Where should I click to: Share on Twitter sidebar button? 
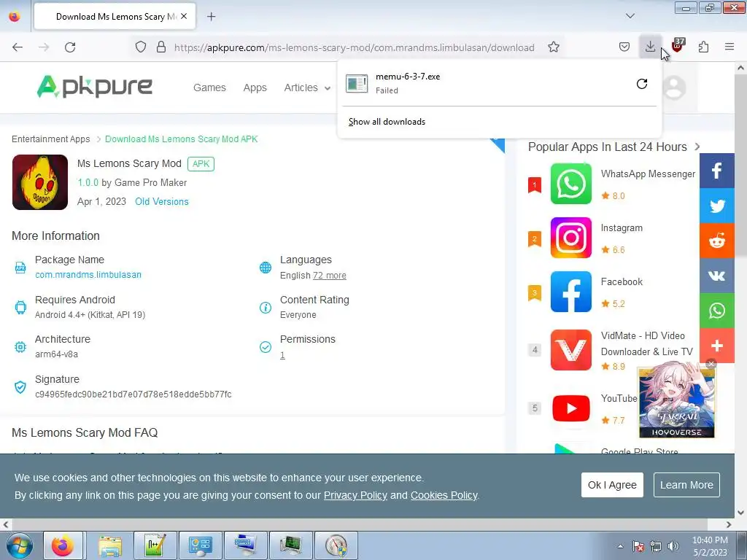pyautogui.click(x=716, y=206)
